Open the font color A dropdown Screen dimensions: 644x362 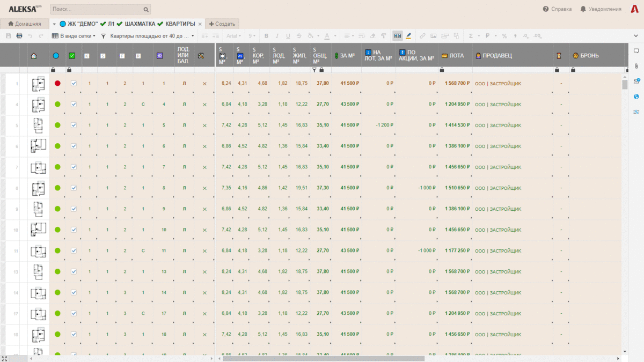pos(330,36)
